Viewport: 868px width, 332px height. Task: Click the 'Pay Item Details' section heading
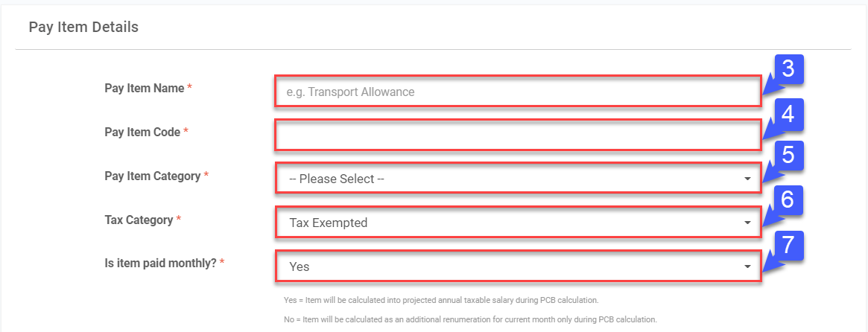tap(83, 28)
